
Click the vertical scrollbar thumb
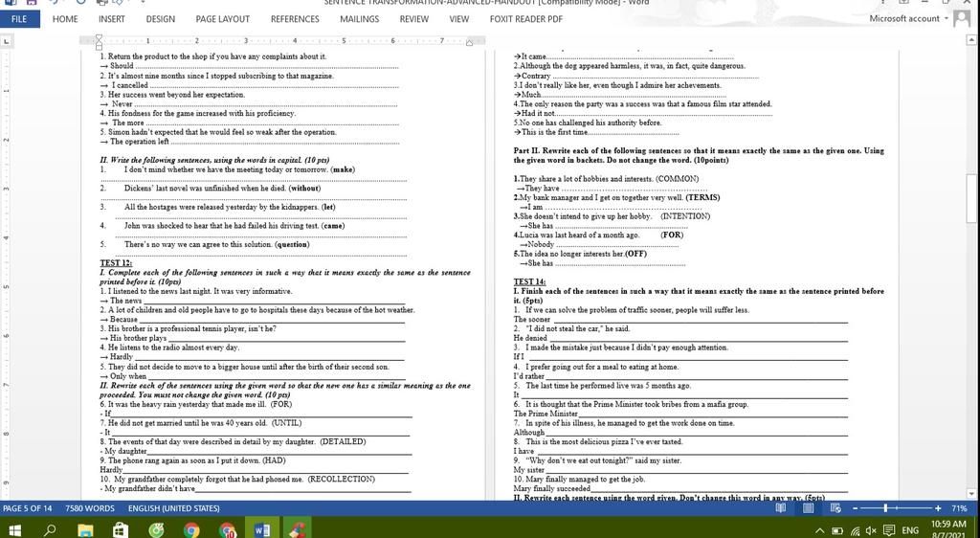(972, 198)
